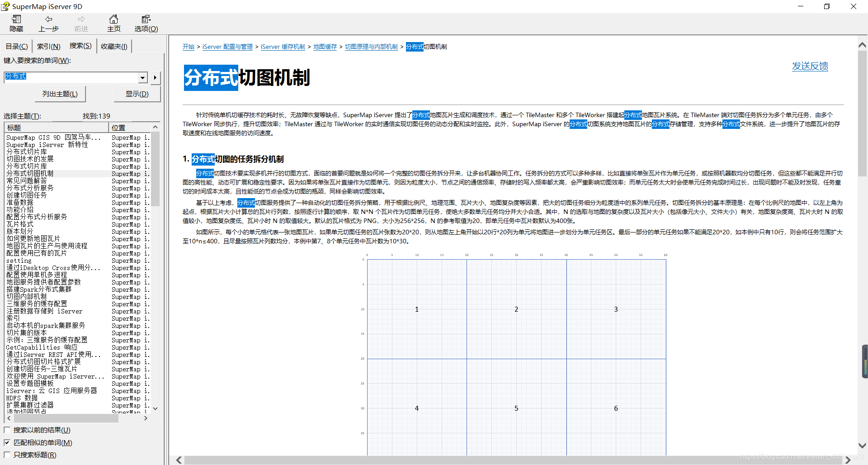The image size is (868, 465).
Task: Select result 如何更新地图瓦片
Action: click(33, 239)
